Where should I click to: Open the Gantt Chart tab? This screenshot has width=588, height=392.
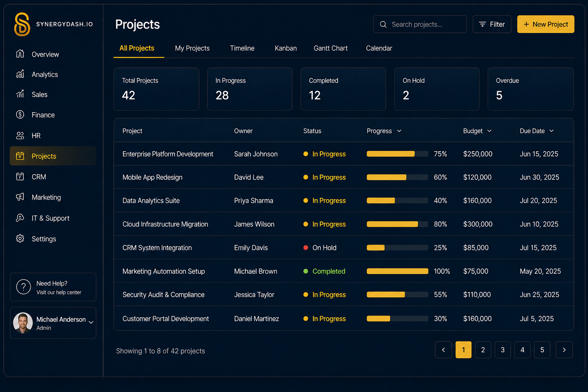tap(331, 48)
